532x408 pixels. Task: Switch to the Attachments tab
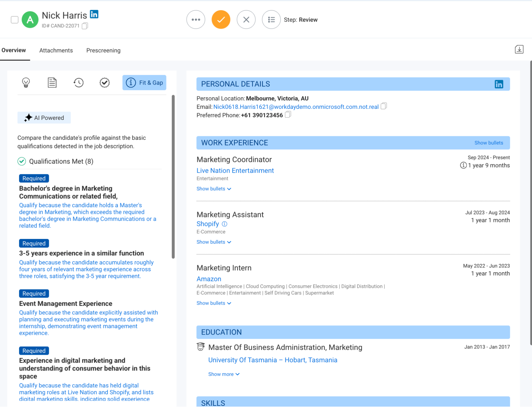(x=56, y=50)
